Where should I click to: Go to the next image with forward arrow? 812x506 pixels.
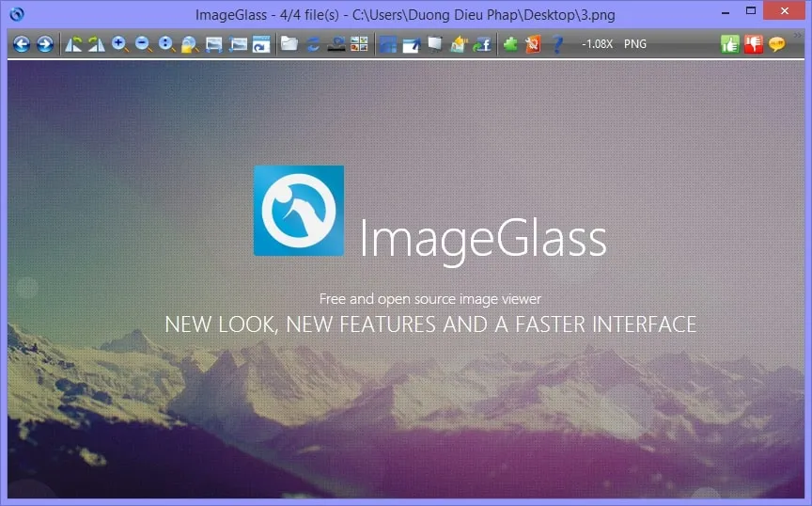45,44
